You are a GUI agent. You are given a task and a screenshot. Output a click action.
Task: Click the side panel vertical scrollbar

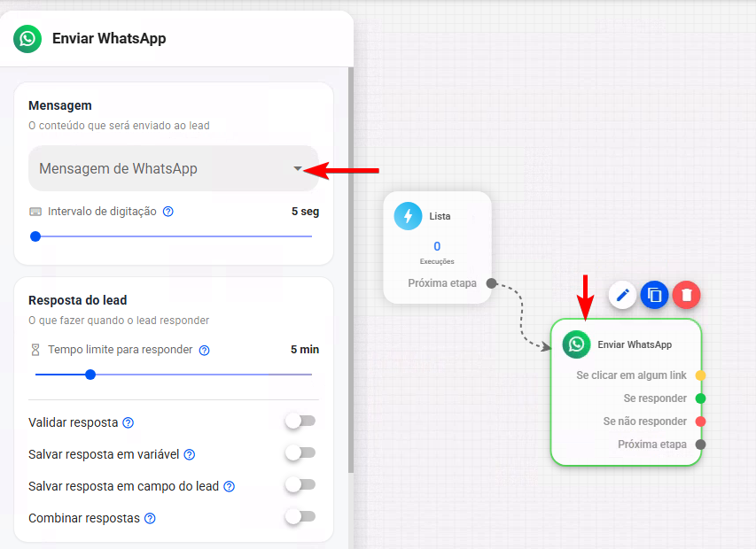[x=350, y=270]
